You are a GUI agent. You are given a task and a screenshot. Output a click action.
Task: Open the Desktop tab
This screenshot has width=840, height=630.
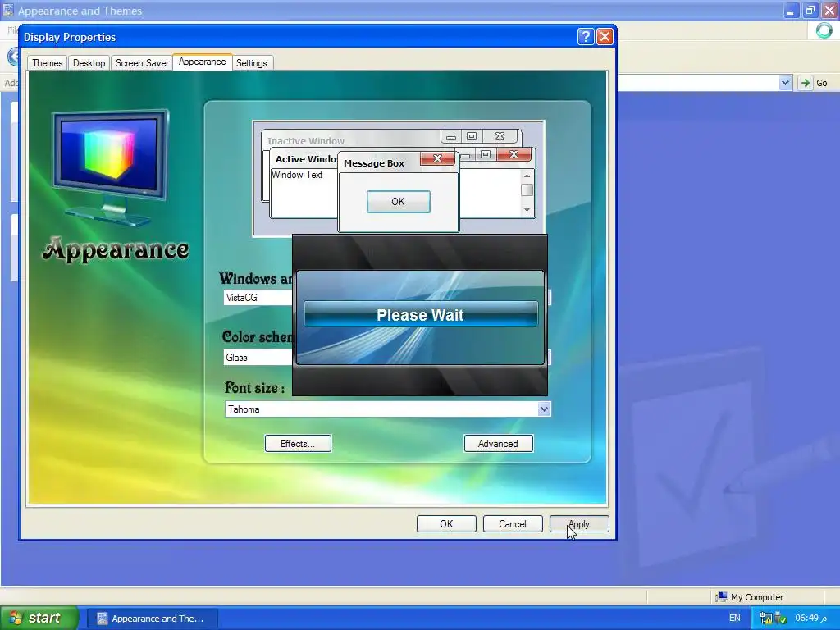89,63
